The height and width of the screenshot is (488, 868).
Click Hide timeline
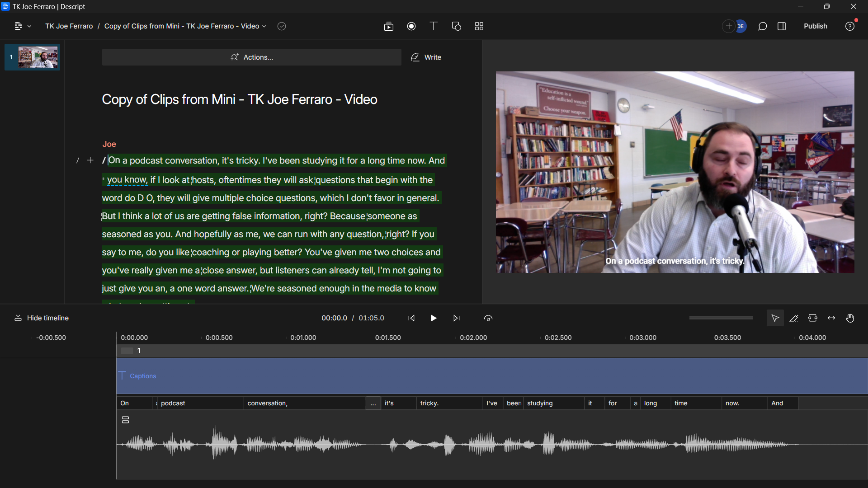pyautogui.click(x=42, y=318)
